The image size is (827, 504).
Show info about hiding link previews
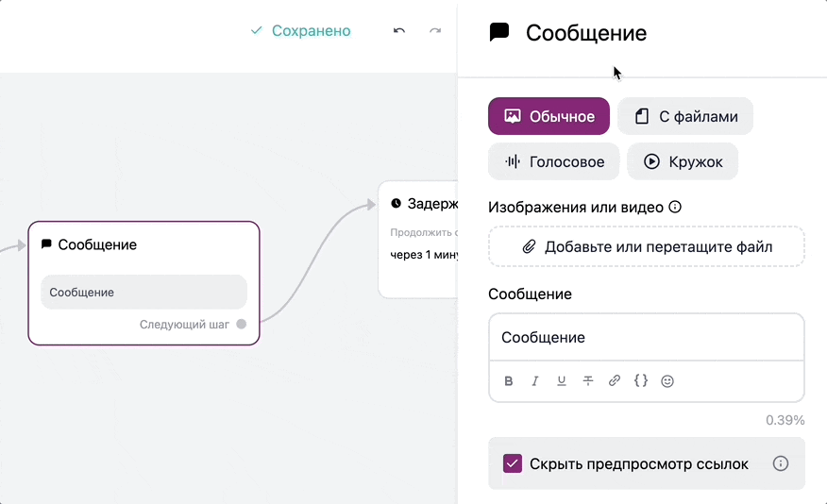click(781, 463)
